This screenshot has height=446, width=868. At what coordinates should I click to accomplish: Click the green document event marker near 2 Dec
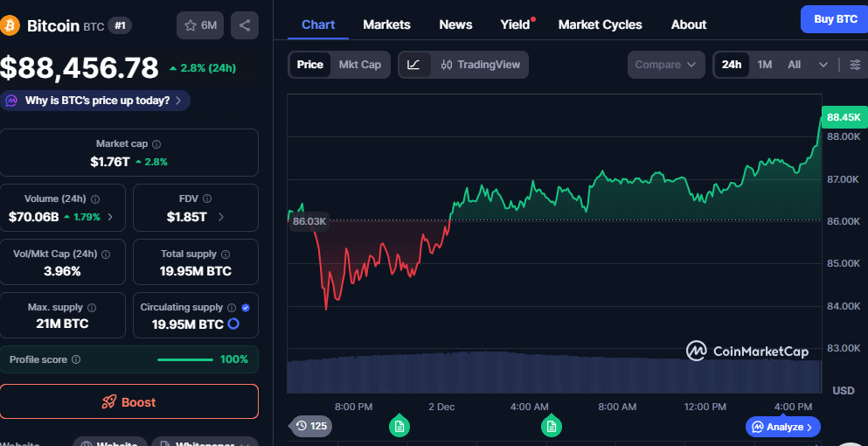[x=399, y=426]
